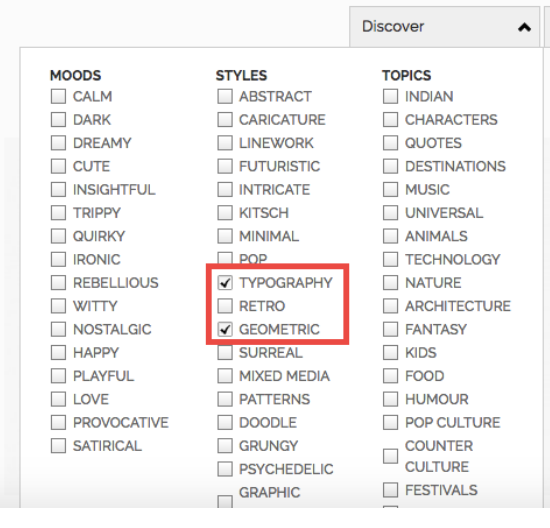Tick the INDIAN topic checkbox
The width and height of the screenshot is (550, 528).
390,96
